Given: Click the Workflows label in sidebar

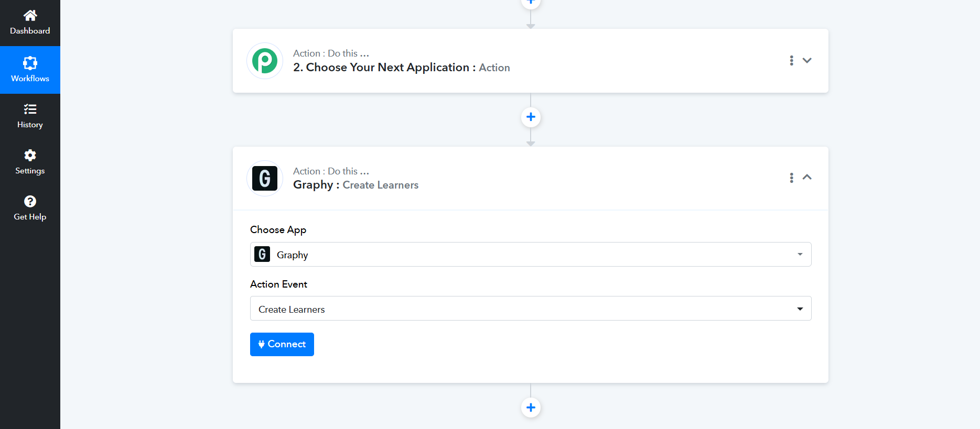Looking at the screenshot, I should point(30,79).
